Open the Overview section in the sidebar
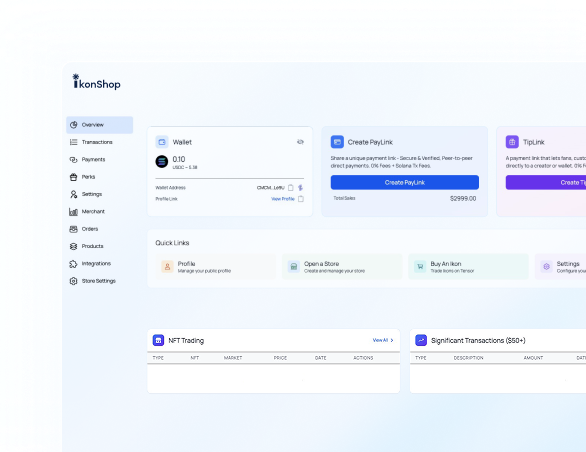This screenshot has width=586, height=452. pos(99,125)
